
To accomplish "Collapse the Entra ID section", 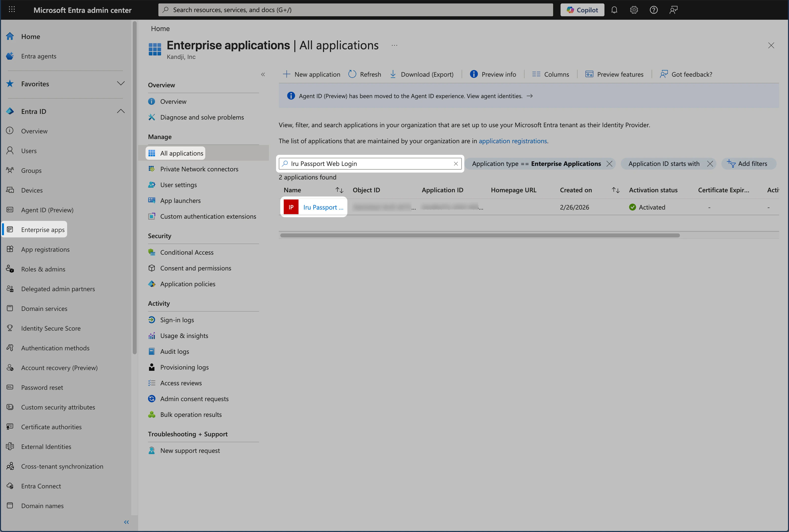I will [121, 111].
